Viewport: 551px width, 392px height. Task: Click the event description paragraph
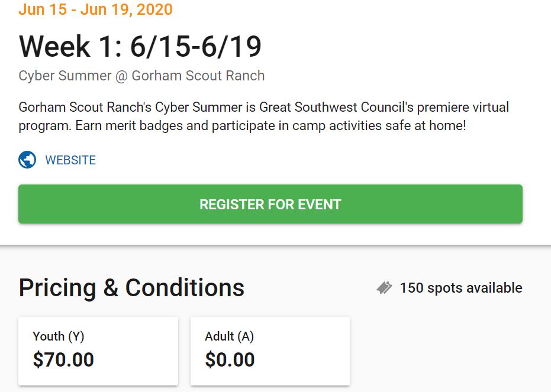point(263,116)
